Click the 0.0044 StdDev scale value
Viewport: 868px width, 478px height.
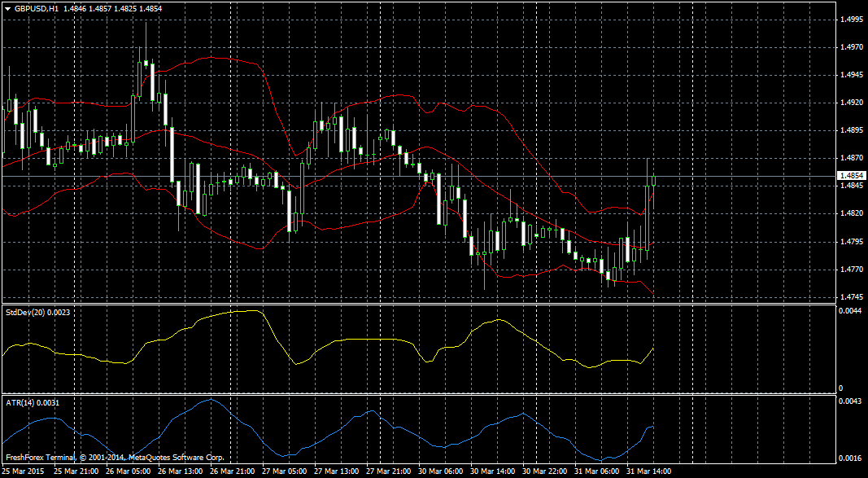pos(850,311)
